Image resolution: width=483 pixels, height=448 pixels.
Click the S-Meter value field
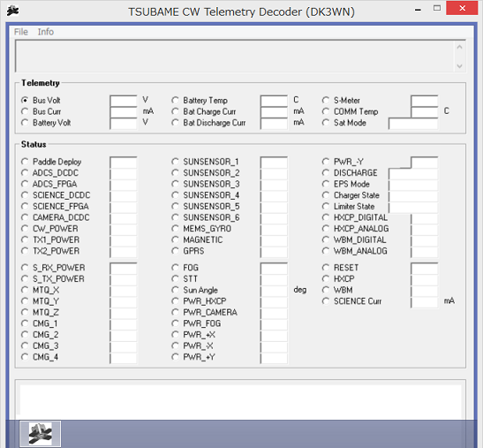tap(425, 101)
